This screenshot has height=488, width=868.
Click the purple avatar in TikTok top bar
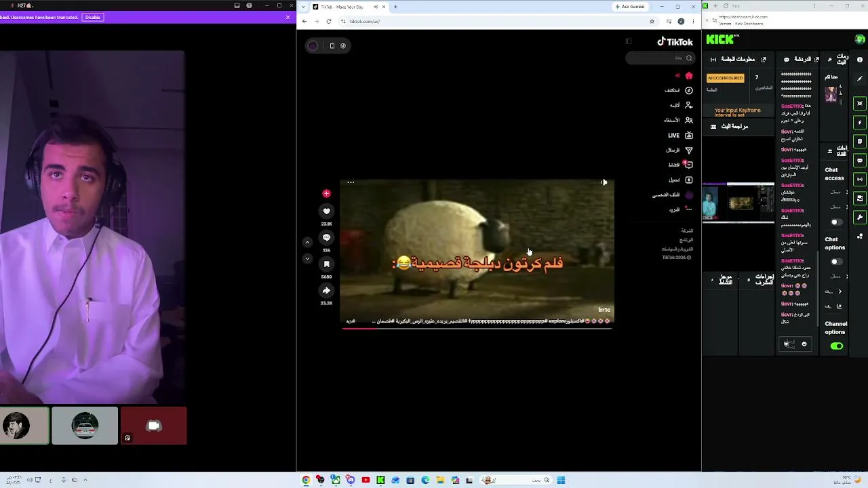tap(313, 45)
